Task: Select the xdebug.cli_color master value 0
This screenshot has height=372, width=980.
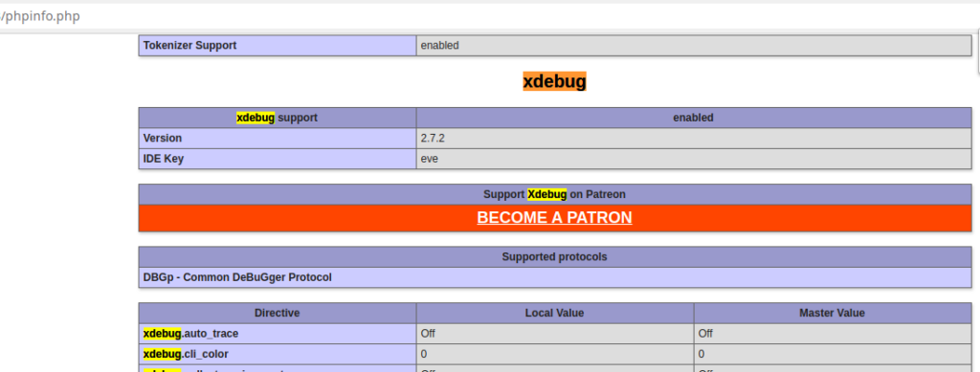Action: tap(833, 354)
